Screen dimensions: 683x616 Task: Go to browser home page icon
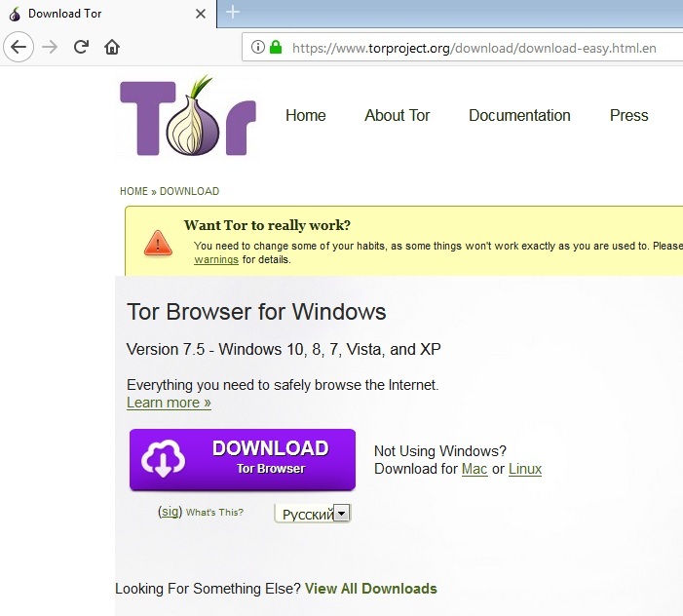coord(112,47)
